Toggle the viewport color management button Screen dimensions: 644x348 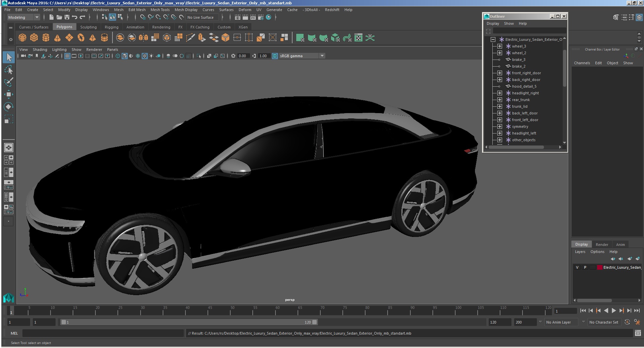pos(275,56)
